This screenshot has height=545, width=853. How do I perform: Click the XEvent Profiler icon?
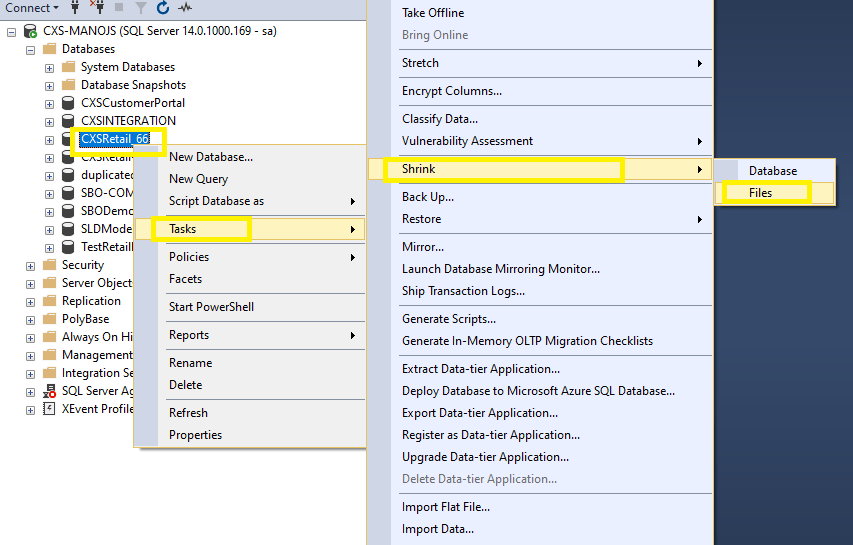click(x=50, y=408)
